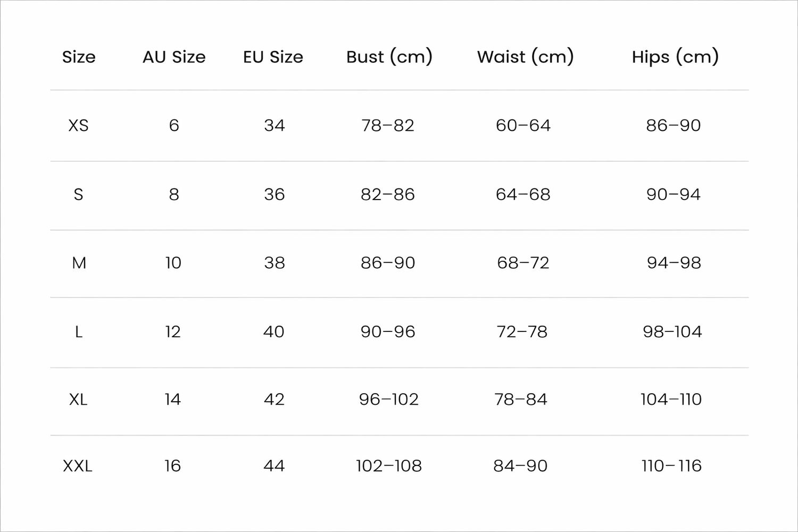Viewport: 798px width, 532px height.
Task: Select the XS size row label
Action: click(79, 126)
